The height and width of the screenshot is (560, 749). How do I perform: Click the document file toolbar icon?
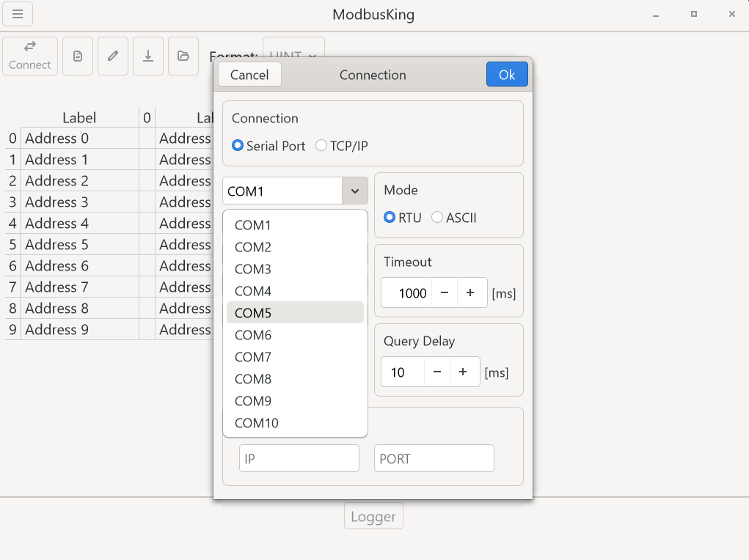point(78,56)
